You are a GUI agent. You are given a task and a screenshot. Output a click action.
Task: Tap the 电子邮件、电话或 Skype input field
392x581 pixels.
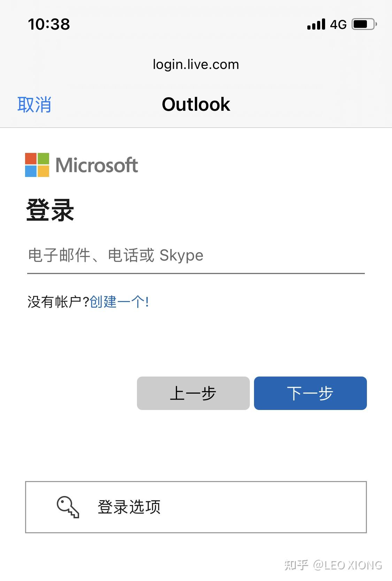[195, 256]
